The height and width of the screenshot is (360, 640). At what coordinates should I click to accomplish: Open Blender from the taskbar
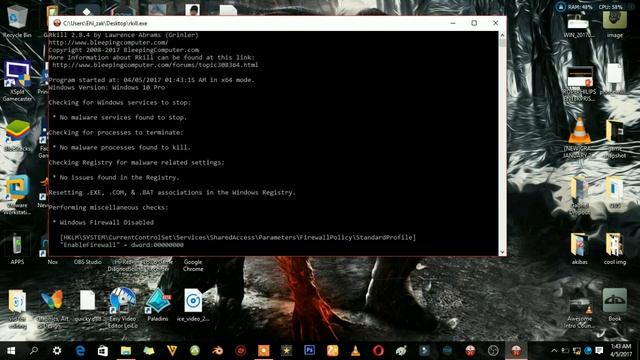tap(218, 351)
